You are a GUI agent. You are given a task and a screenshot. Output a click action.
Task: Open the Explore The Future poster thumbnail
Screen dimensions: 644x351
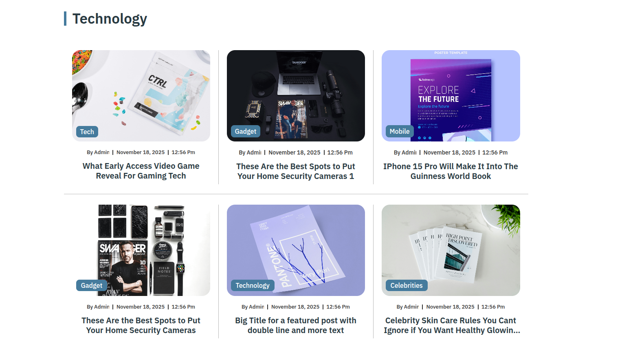(x=451, y=96)
